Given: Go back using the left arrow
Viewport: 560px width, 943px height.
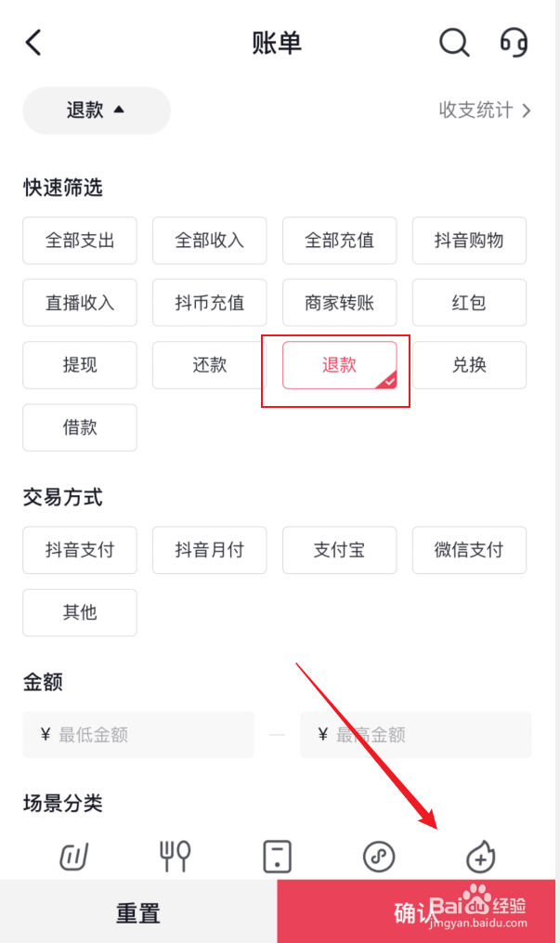Looking at the screenshot, I should click(x=33, y=43).
